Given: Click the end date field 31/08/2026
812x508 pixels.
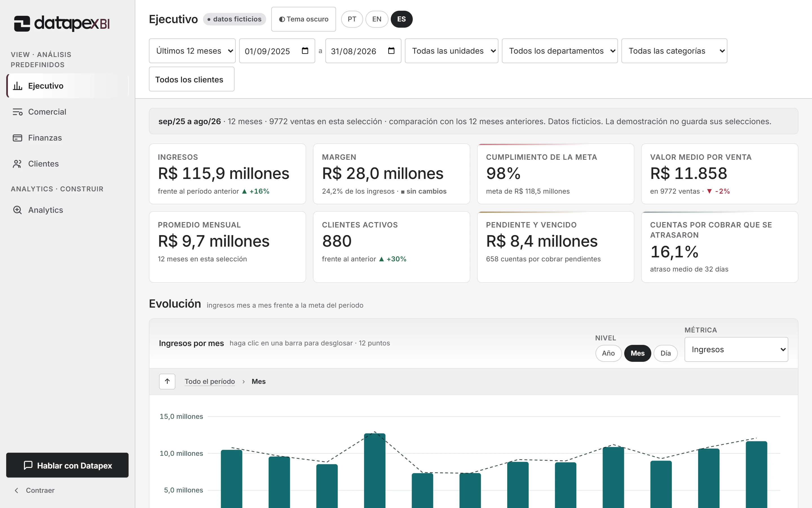Looking at the screenshot, I should [x=363, y=51].
